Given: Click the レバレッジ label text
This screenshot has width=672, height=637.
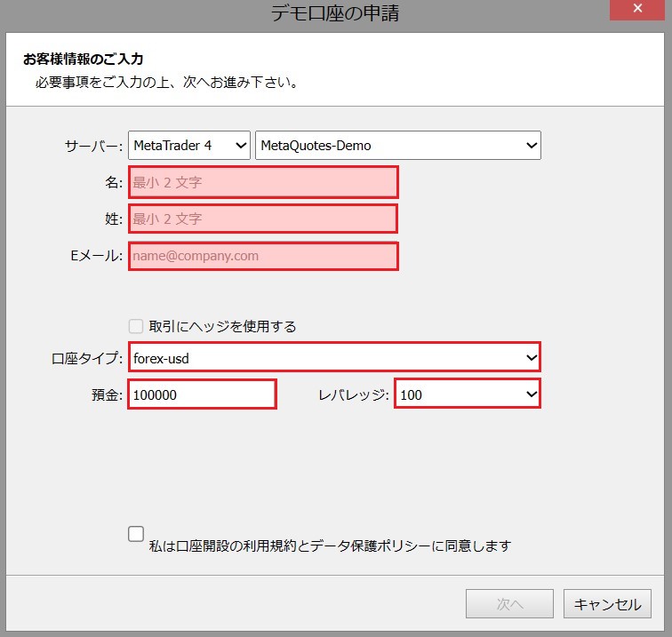Looking at the screenshot, I should point(354,394).
